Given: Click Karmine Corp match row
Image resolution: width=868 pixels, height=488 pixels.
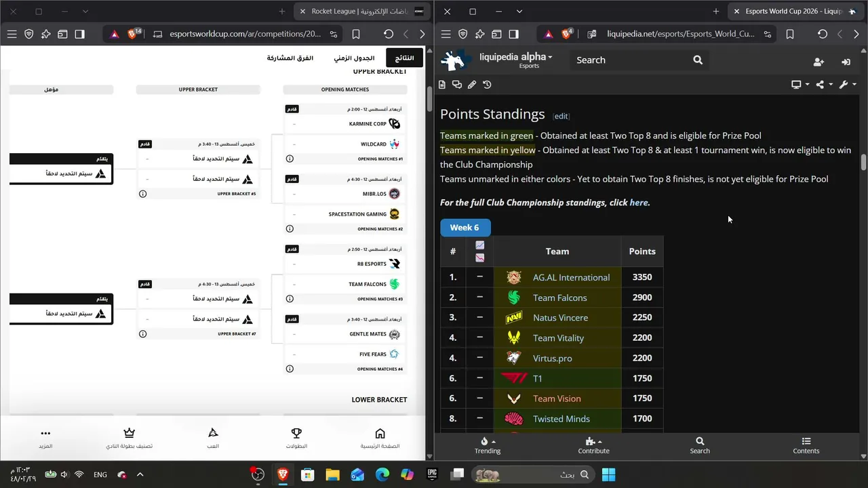Looking at the screenshot, I should pos(346,124).
